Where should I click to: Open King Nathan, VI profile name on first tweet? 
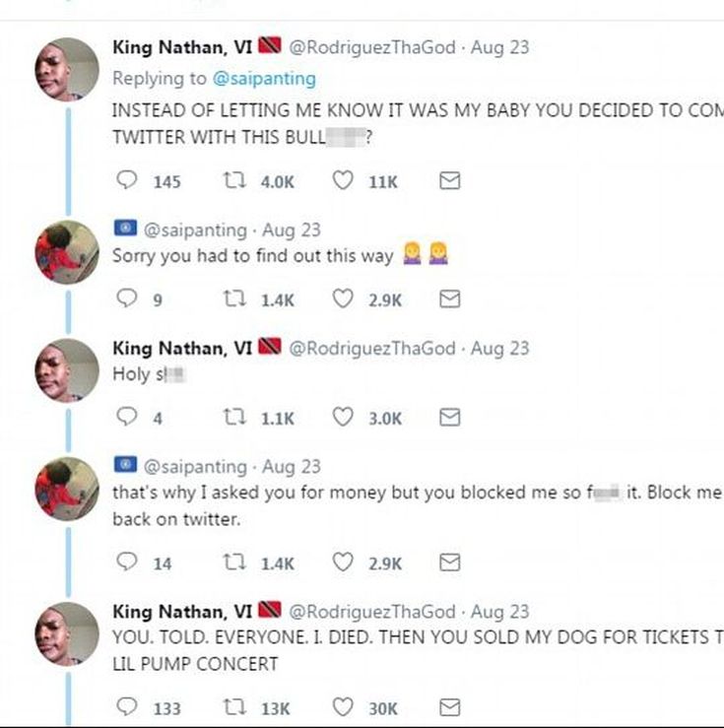[x=183, y=46]
